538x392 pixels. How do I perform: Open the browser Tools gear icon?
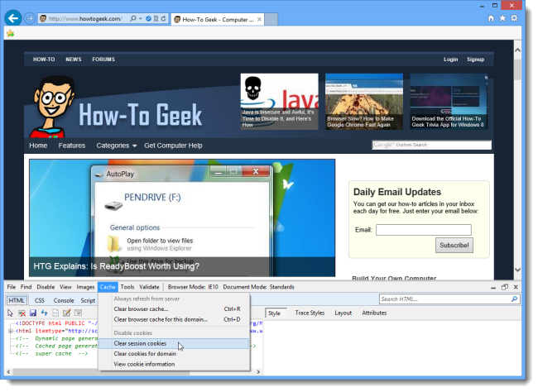coord(514,18)
